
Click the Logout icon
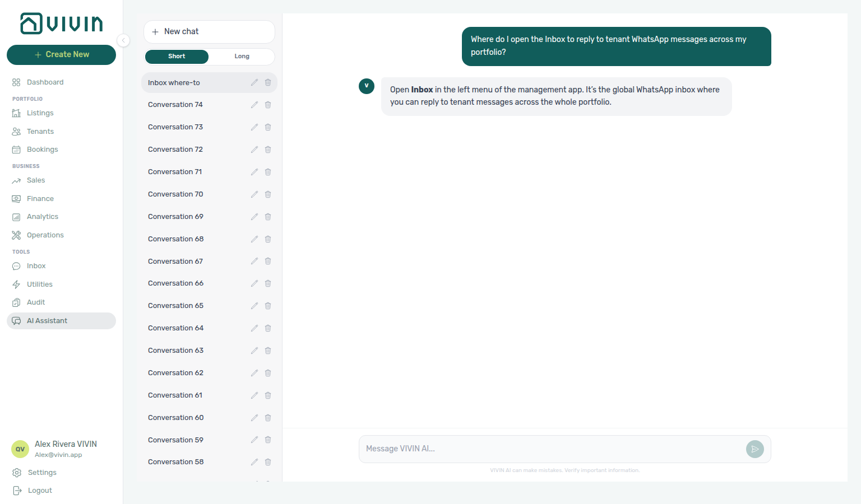tap(17, 491)
